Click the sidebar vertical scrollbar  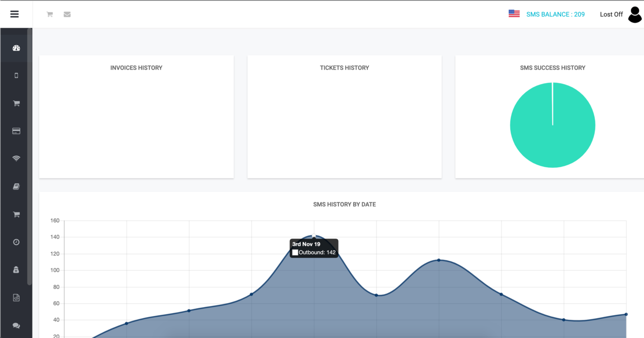tap(29, 157)
